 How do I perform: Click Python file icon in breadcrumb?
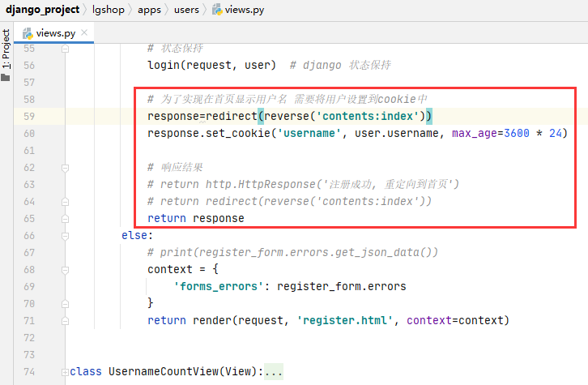coord(217,10)
